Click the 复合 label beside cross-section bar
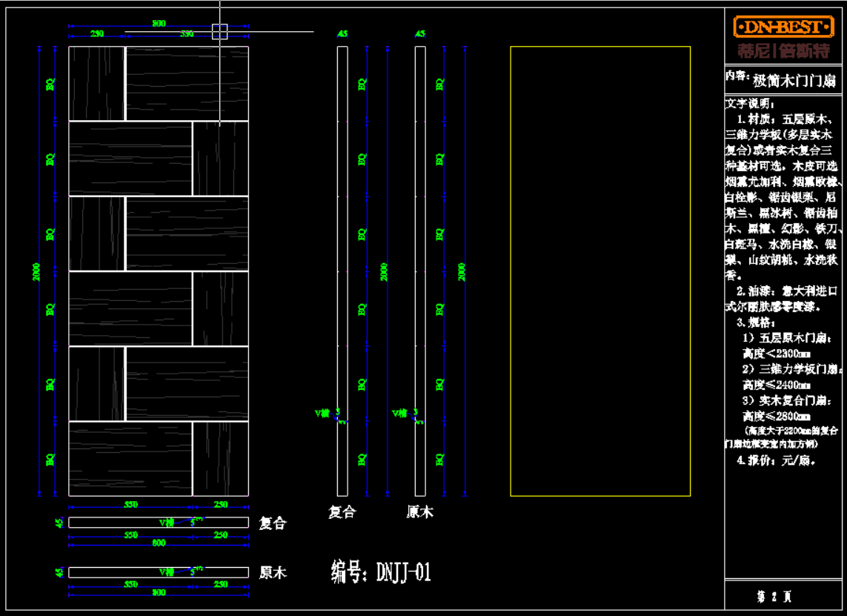 pyautogui.click(x=272, y=523)
